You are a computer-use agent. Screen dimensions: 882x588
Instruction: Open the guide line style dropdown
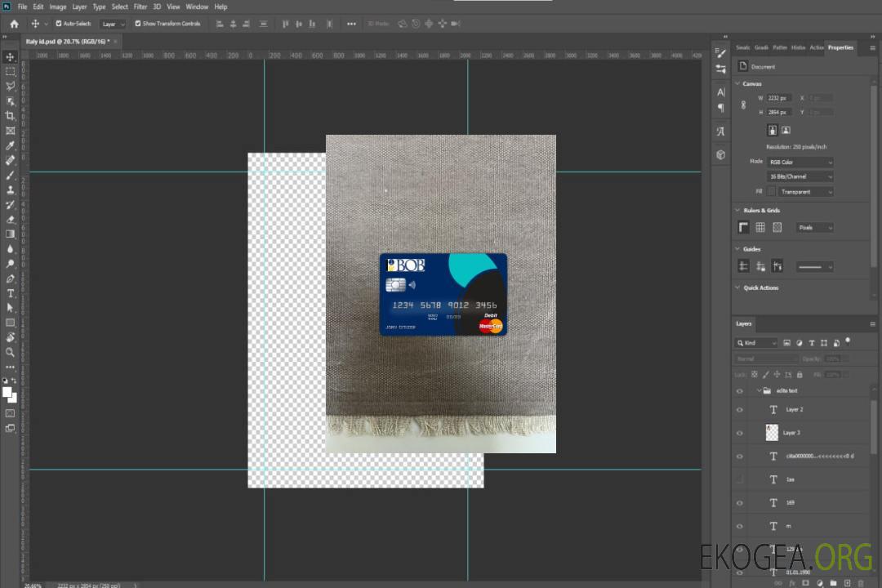click(815, 267)
